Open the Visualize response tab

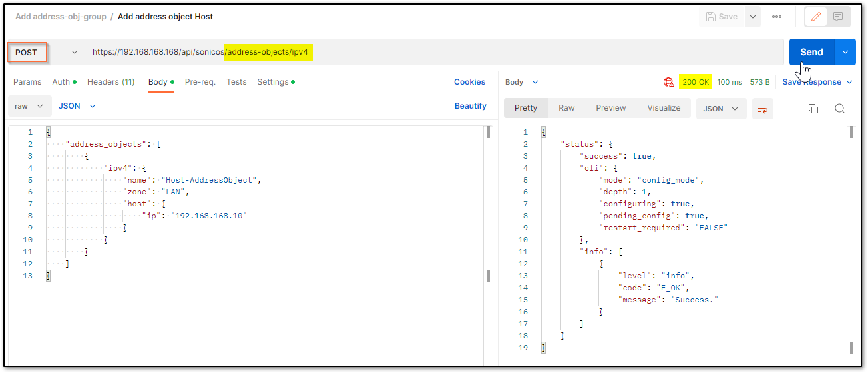pos(664,108)
